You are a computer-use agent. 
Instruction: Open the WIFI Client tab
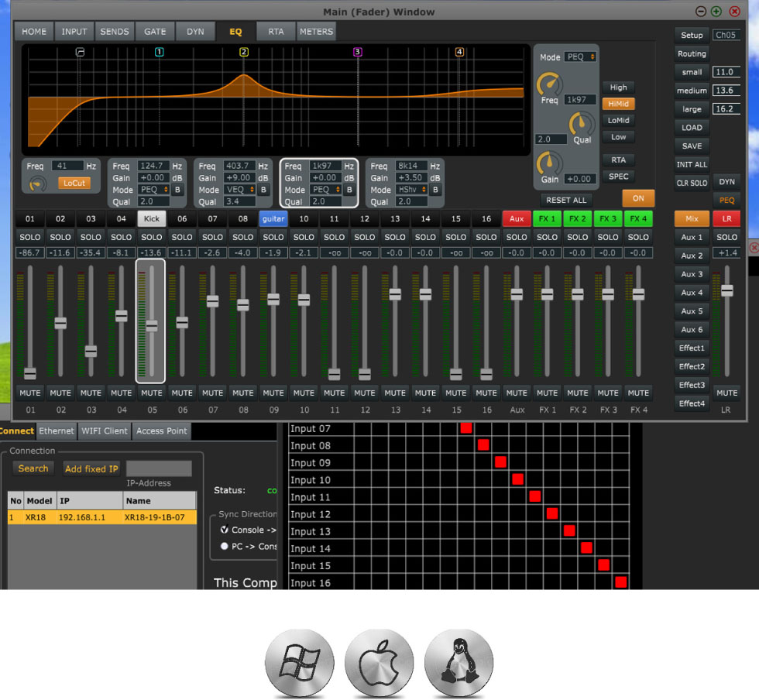tap(105, 431)
